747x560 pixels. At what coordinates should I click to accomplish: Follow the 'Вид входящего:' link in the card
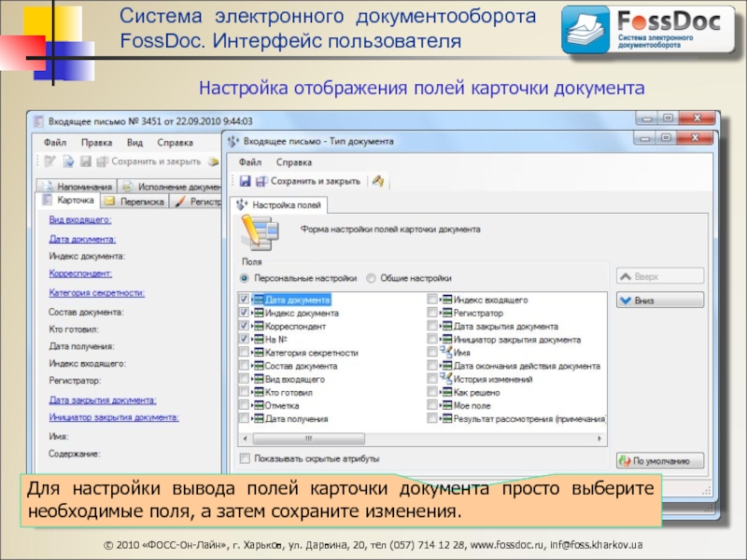click(x=80, y=219)
